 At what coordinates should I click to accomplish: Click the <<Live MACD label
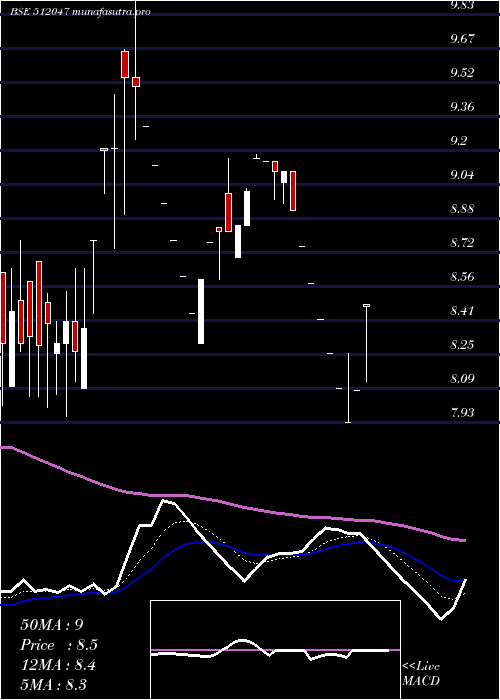(x=421, y=674)
